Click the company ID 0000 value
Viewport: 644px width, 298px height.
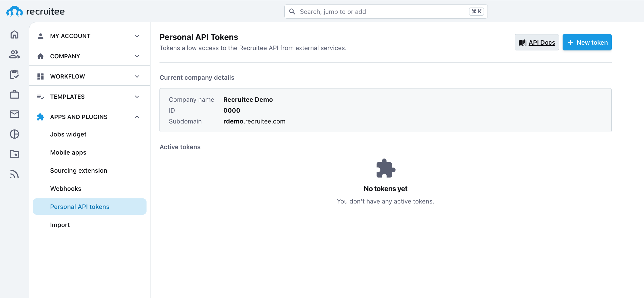point(232,111)
